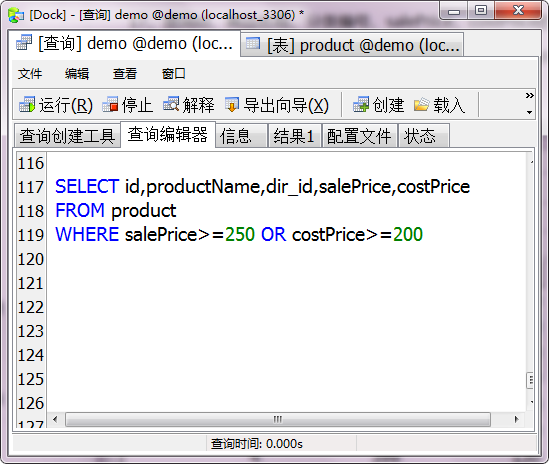
Task: Open the 信息 tab
Action: coord(242,136)
